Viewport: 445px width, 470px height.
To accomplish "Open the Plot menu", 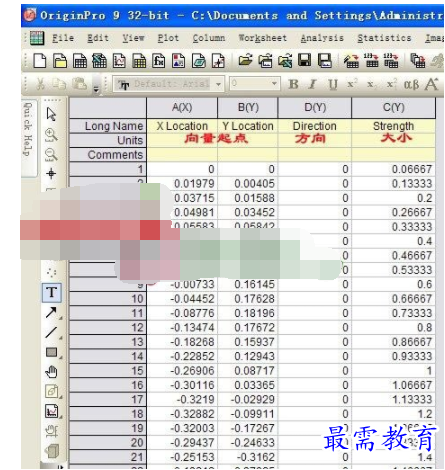I will pyautogui.click(x=168, y=38).
